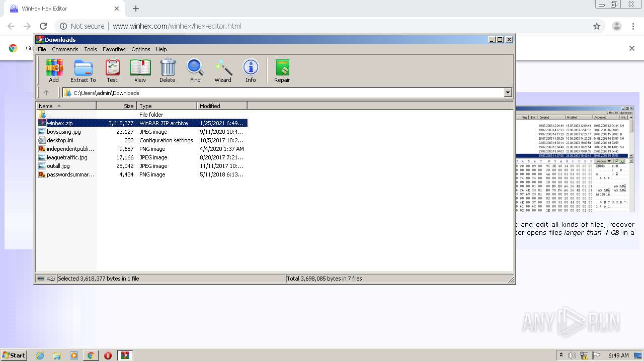Select the outall.jpg file
This screenshot has height=362, width=644.
pyautogui.click(x=142, y=166)
